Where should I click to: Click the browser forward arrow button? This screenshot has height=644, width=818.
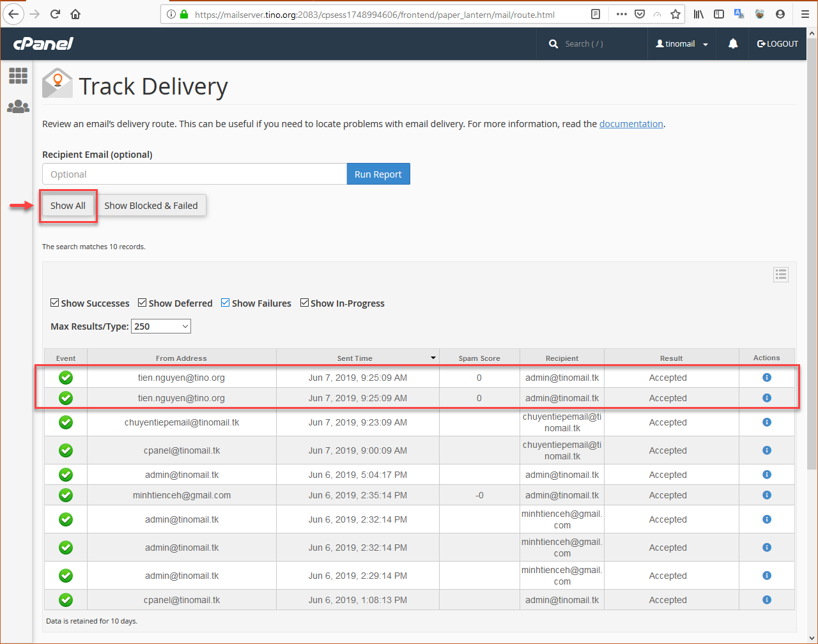tap(35, 14)
